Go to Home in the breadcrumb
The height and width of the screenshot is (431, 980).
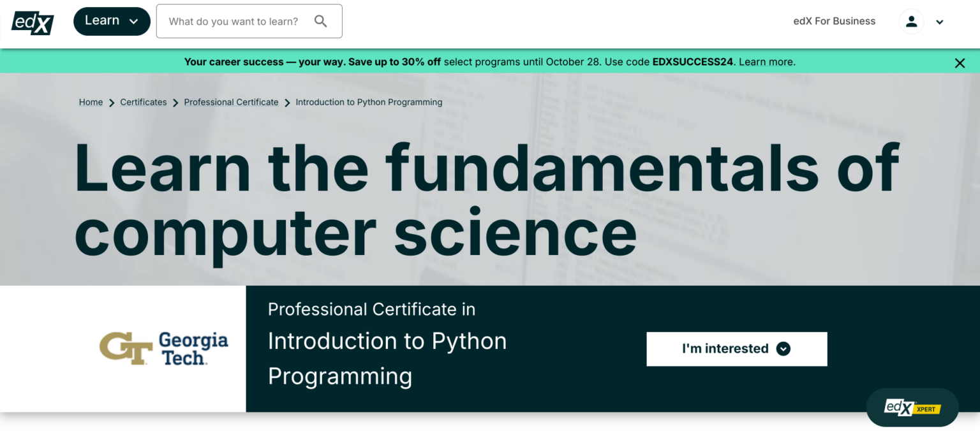[x=91, y=102]
